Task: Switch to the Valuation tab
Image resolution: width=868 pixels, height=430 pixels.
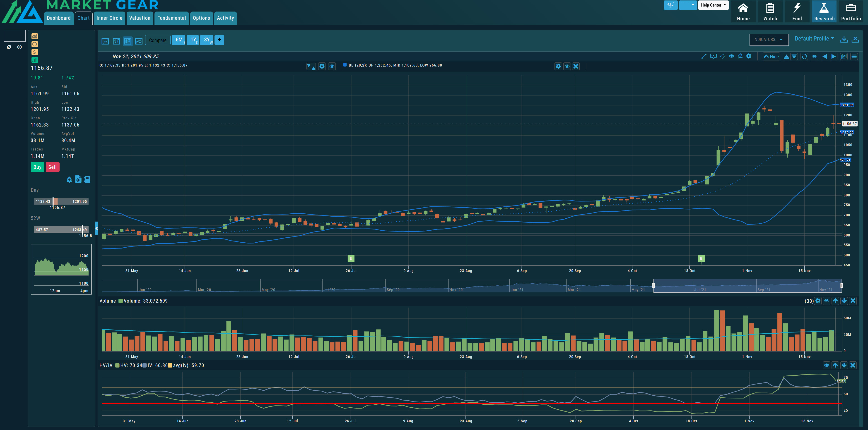Action: coord(140,18)
